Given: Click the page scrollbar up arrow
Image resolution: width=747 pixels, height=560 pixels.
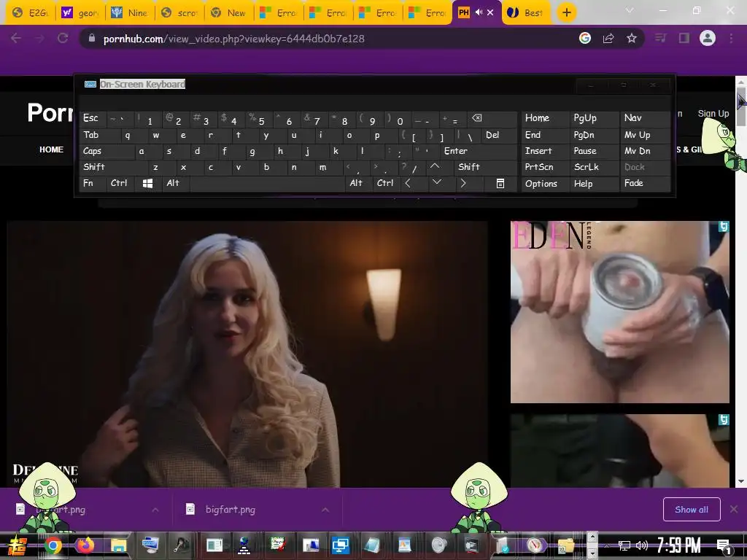Looking at the screenshot, I should [741, 81].
